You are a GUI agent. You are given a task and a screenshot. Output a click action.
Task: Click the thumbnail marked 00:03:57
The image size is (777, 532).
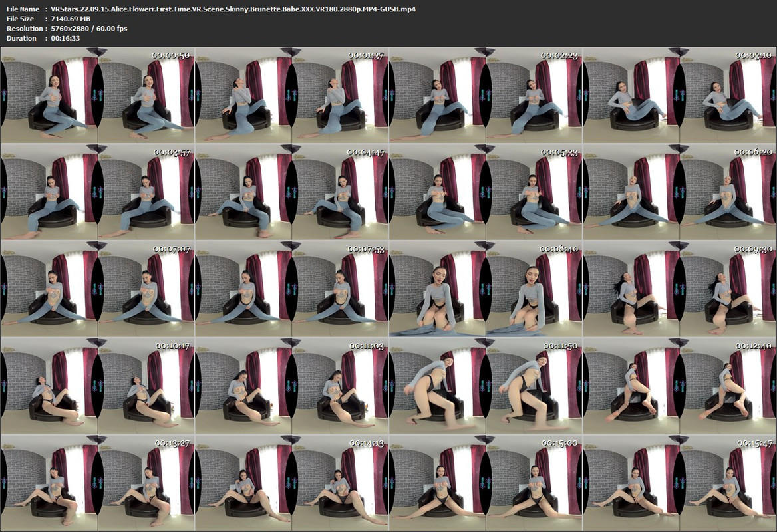click(98, 192)
